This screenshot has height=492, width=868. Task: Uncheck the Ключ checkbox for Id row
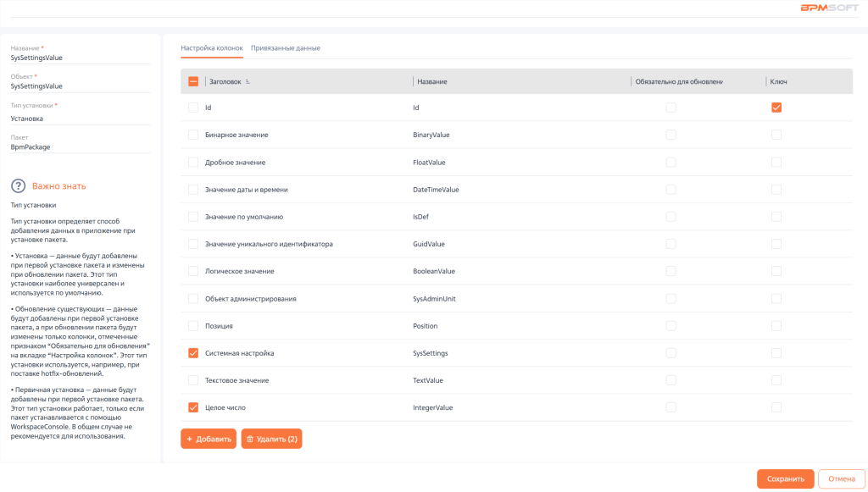[x=776, y=108]
